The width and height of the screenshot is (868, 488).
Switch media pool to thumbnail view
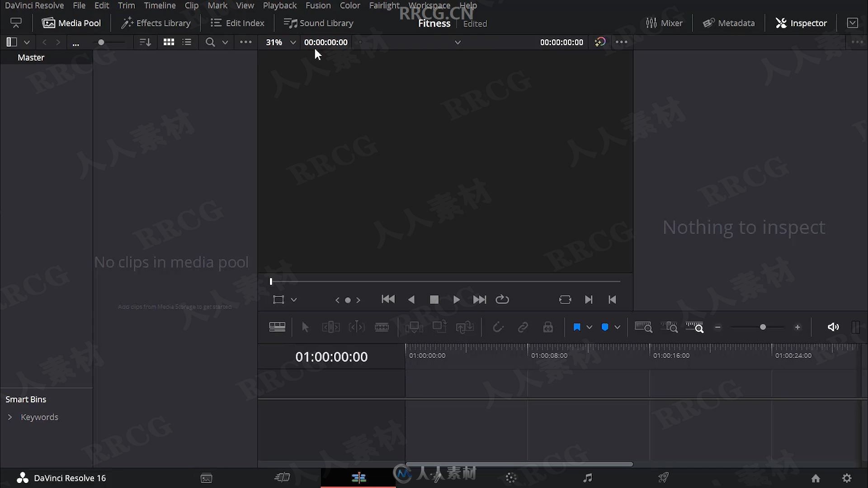(x=169, y=42)
